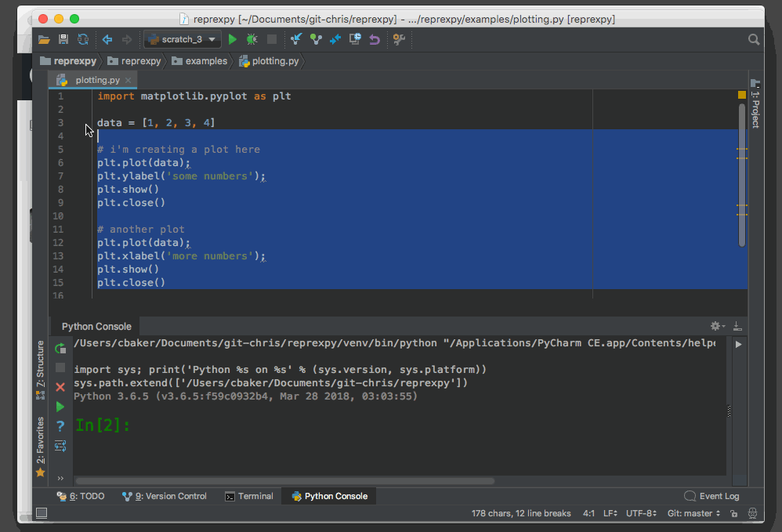This screenshot has height=532, width=782.
Task: Toggle the 2: Favorites tool window
Action: pyautogui.click(x=40, y=447)
